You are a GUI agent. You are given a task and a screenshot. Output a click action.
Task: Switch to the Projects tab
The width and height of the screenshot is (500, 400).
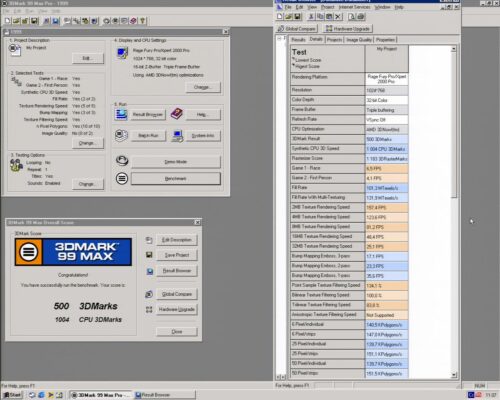coord(334,40)
